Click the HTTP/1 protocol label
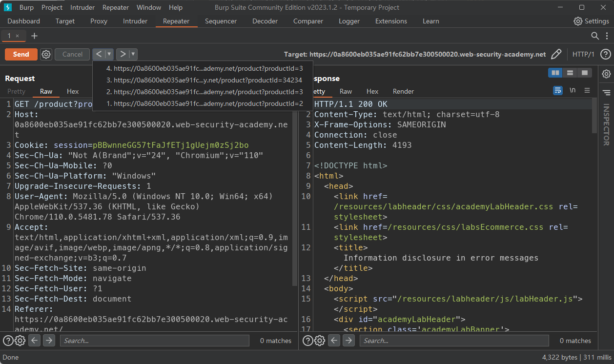This screenshot has height=364, width=614. (x=583, y=54)
